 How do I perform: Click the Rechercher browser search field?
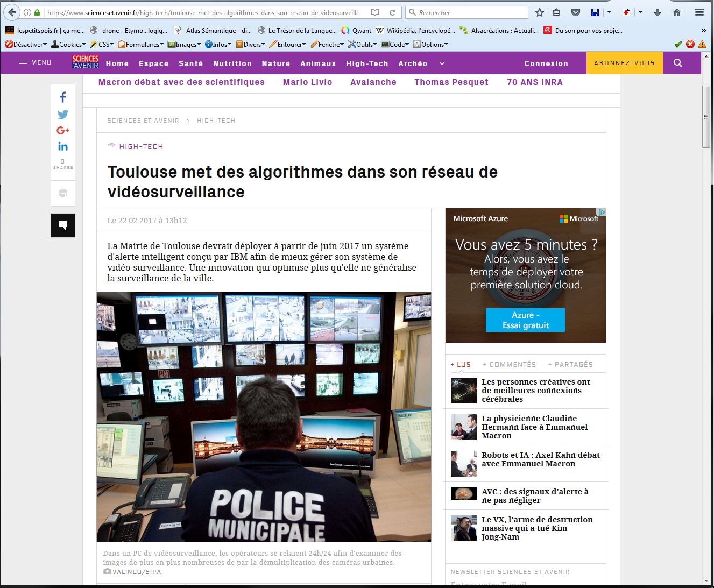coord(468,12)
